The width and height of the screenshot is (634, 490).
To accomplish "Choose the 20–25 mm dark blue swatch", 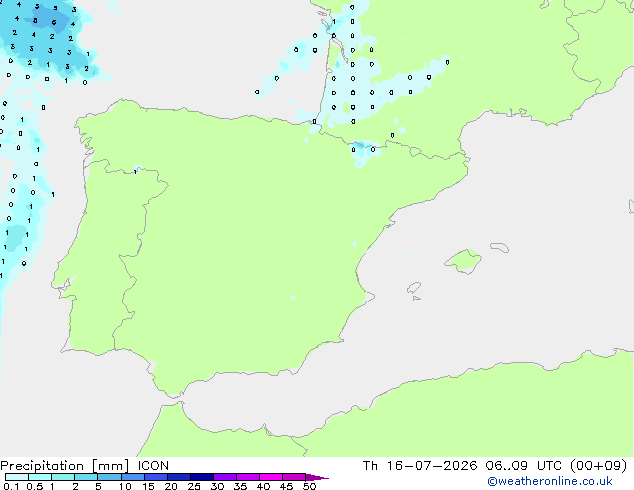I will click(x=178, y=477).
